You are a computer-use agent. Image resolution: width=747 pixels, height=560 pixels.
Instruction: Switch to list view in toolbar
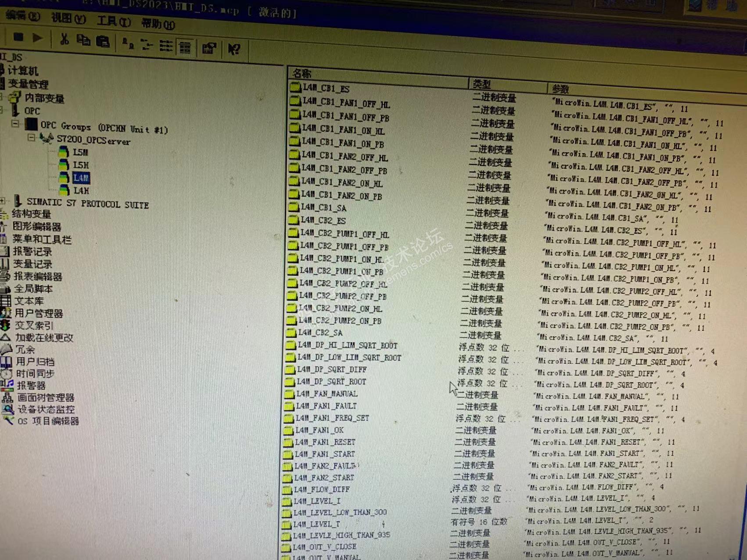tap(166, 46)
